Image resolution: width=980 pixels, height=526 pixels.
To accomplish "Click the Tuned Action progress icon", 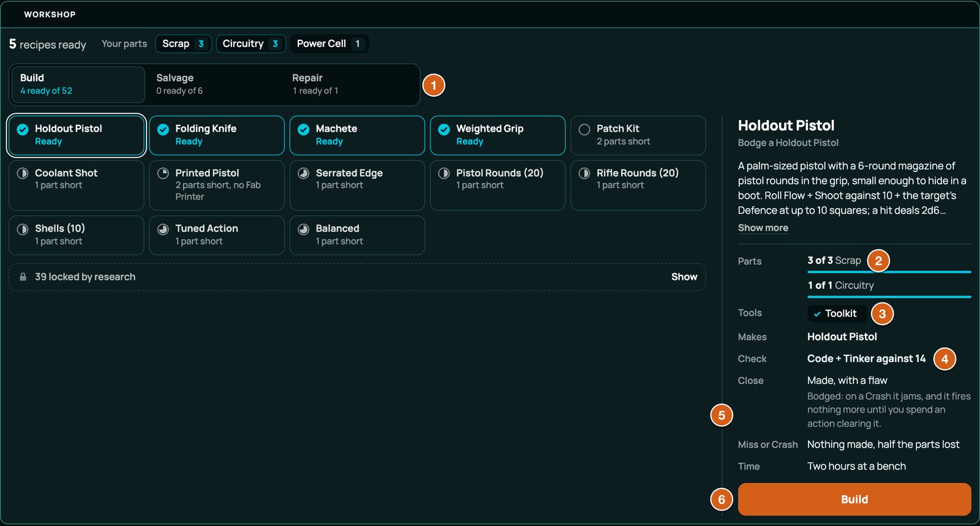I will point(163,229).
